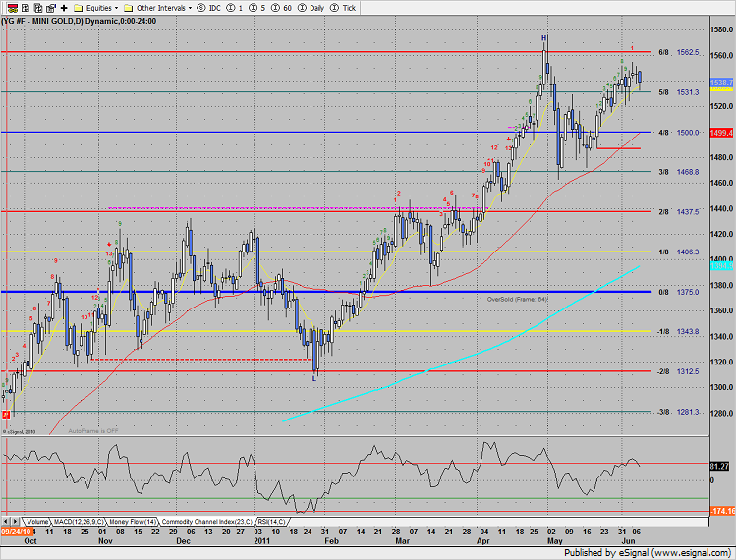This screenshot has width=736, height=560.
Task: Select the Commodity Channel Index(23,C) tab
Action: click(x=206, y=522)
